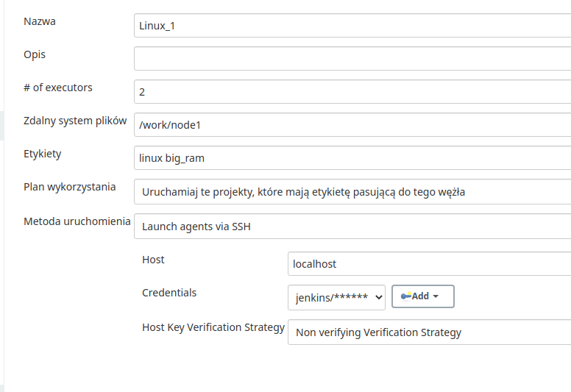Screen dimensions: 571x392
Task: Expand the jenkins credentials select box
Action: coord(336,297)
